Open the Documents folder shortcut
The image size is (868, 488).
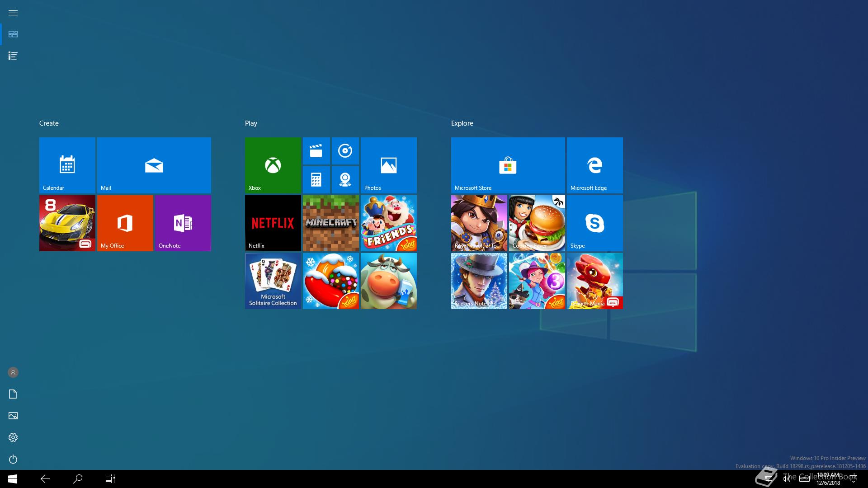click(x=13, y=394)
